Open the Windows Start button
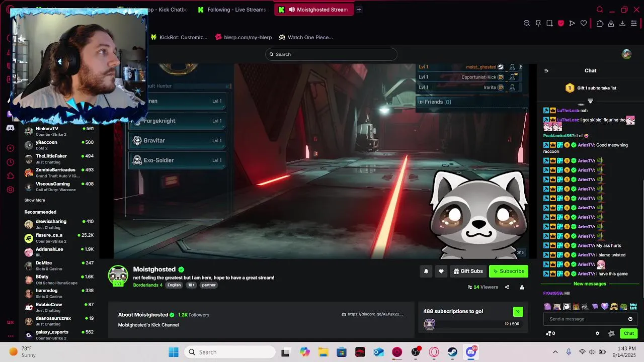Screen dimensions: 644x362 tap(174, 352)
